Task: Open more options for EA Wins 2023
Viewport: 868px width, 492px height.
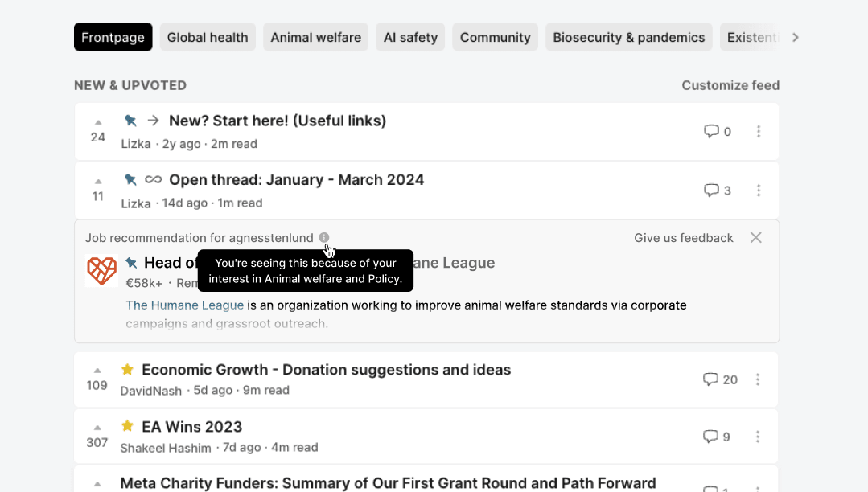Action: (x=758, y=437)
